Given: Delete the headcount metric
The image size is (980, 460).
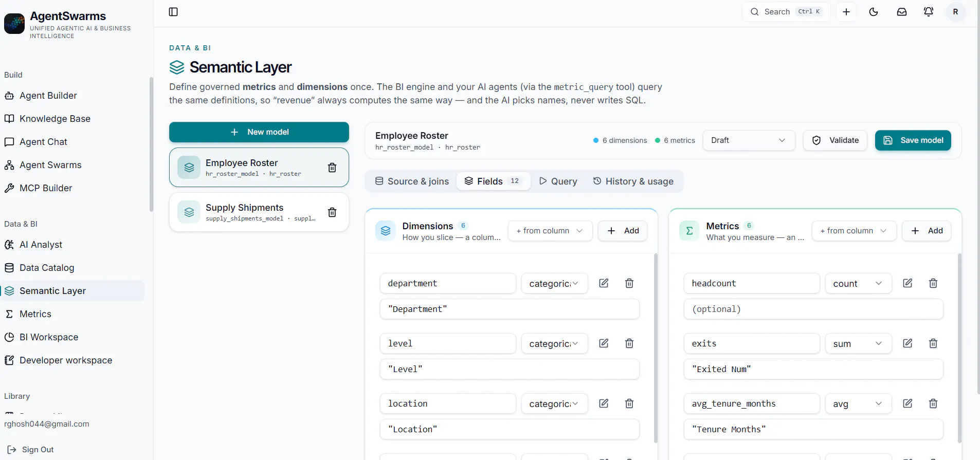Looking at the screenshot, I should [x=933, y=283].
